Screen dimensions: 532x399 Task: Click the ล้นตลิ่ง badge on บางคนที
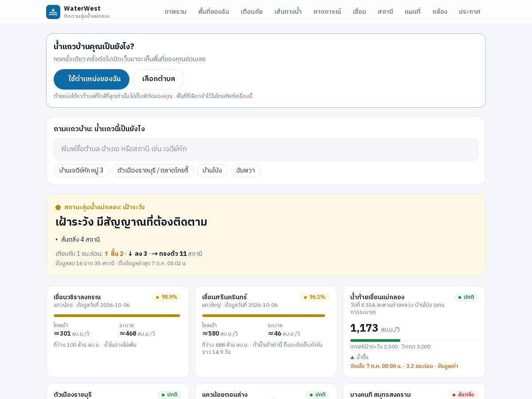coord(463,395)
